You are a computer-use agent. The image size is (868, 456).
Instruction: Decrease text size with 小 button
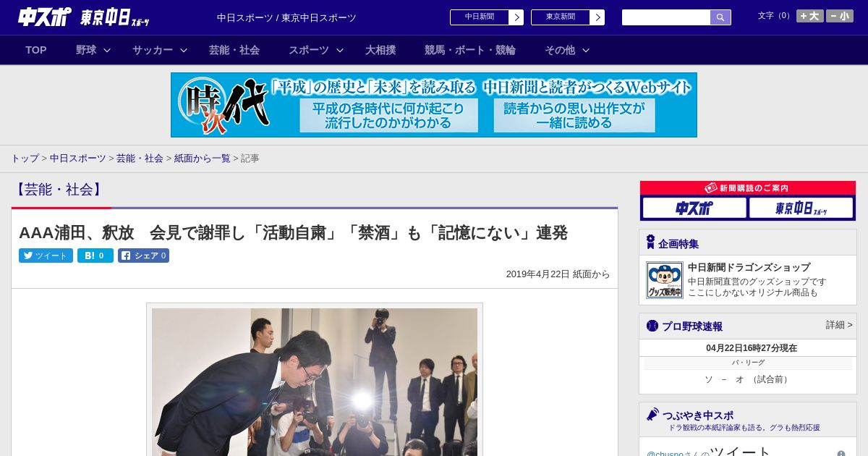click(840, 16)
